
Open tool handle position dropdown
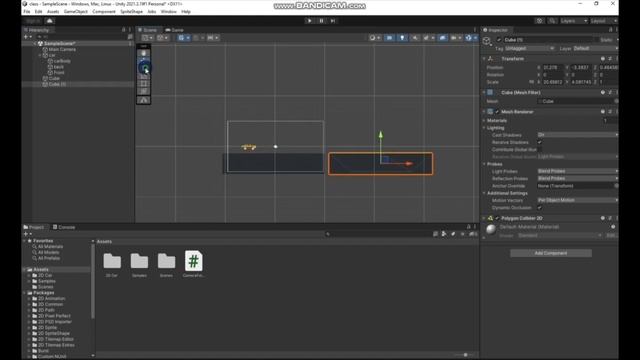tap(147, 38)
